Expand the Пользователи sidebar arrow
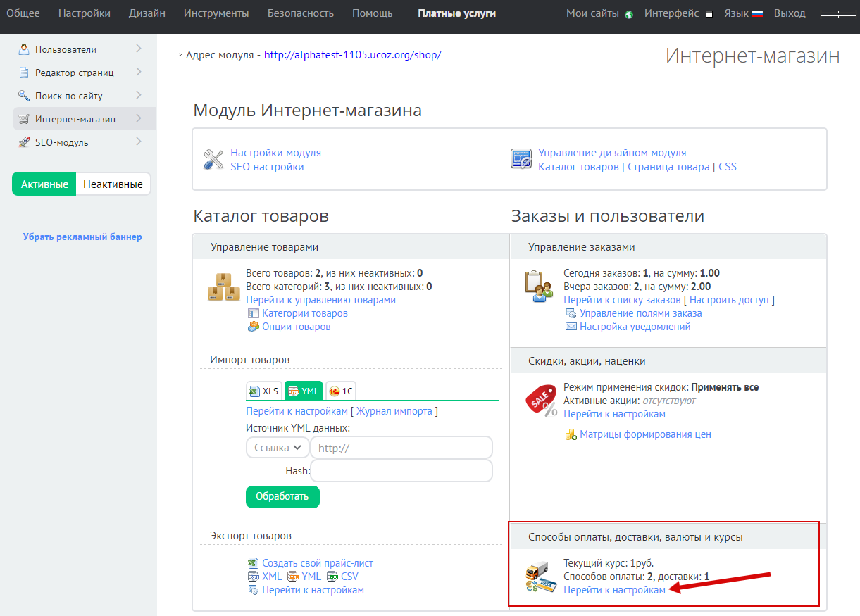860x616 pixels. pyautogui.click(x=139, y=49)
